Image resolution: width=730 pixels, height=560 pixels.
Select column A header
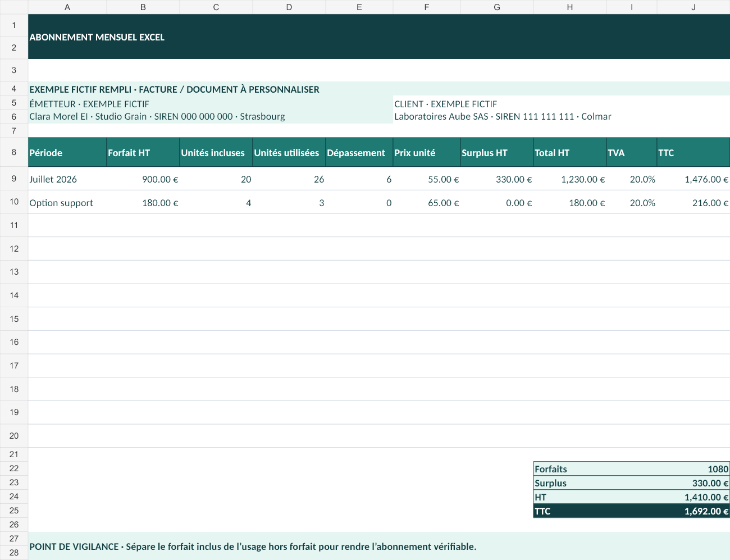(67, 7)
